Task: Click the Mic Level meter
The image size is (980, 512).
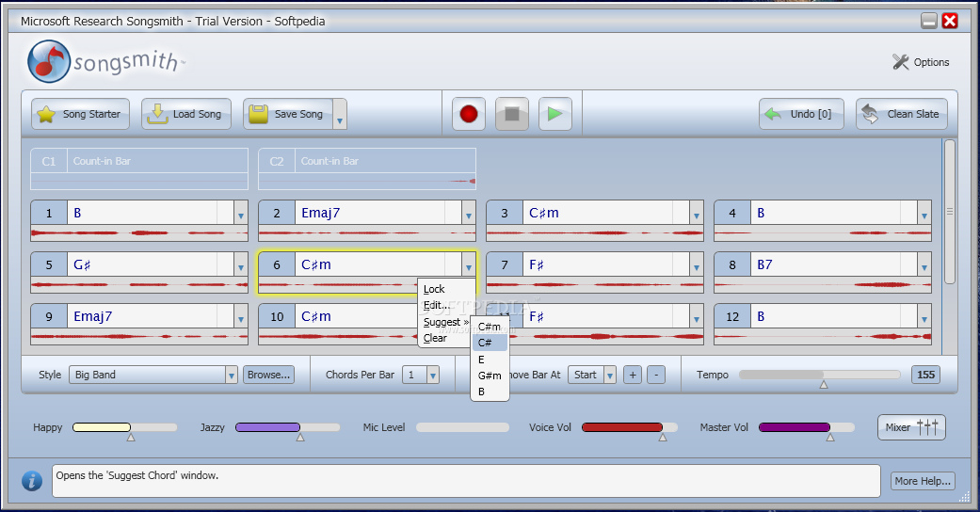Action: (462, 427)
